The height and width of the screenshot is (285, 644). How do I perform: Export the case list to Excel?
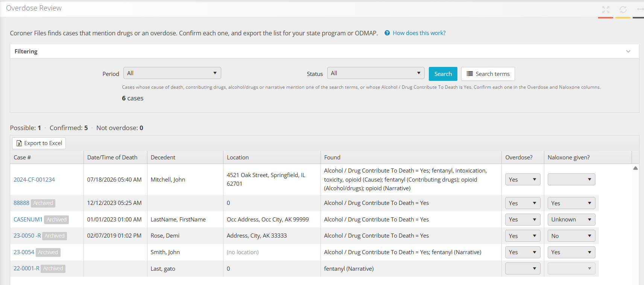39,143
